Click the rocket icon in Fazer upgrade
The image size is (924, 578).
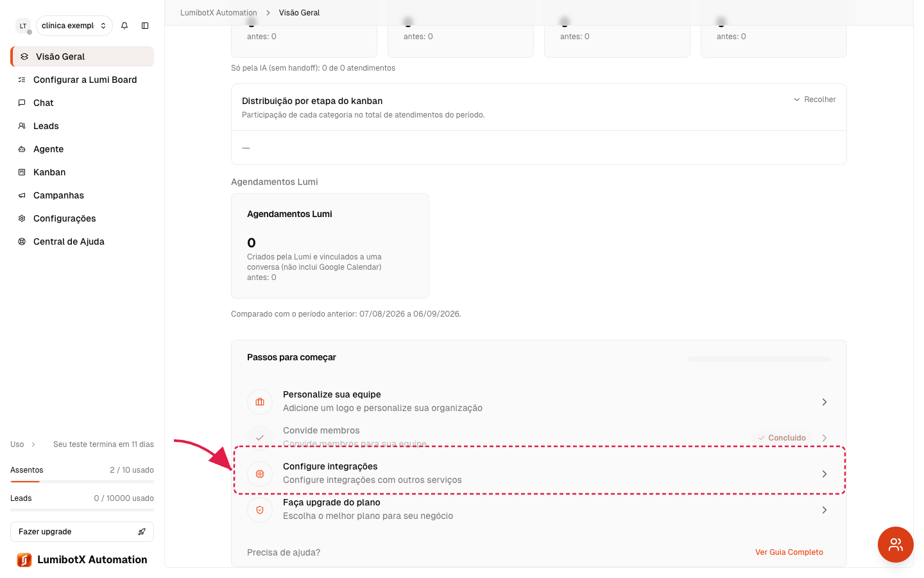pyautogui.click(x=142, y=532)
